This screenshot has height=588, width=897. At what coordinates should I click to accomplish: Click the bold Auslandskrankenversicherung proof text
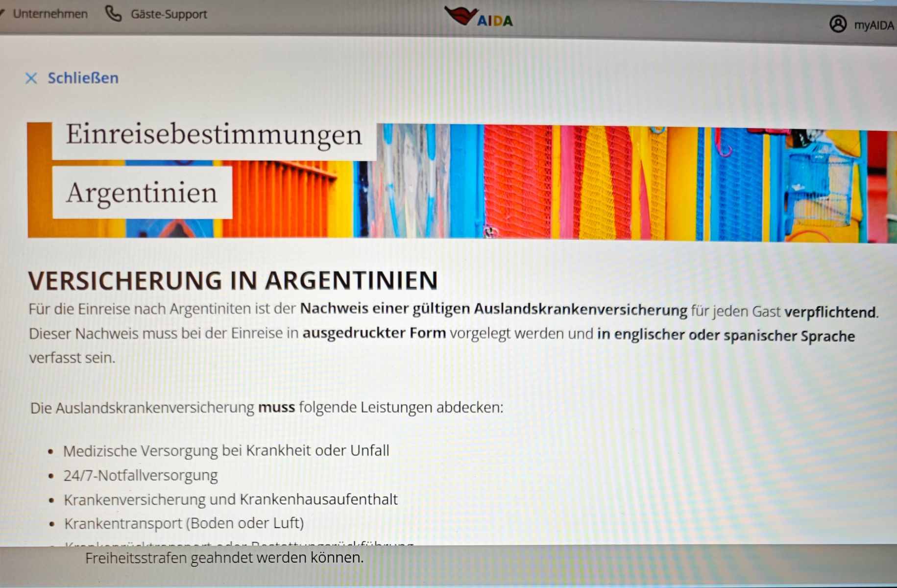pyautogui.click(x=493, y=309)
